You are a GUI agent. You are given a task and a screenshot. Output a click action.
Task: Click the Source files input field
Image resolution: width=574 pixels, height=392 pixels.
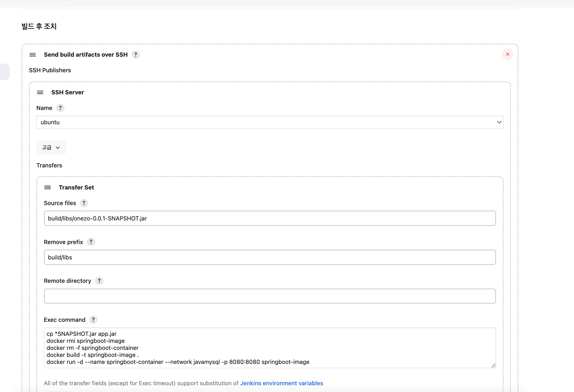tap(270, 218)
